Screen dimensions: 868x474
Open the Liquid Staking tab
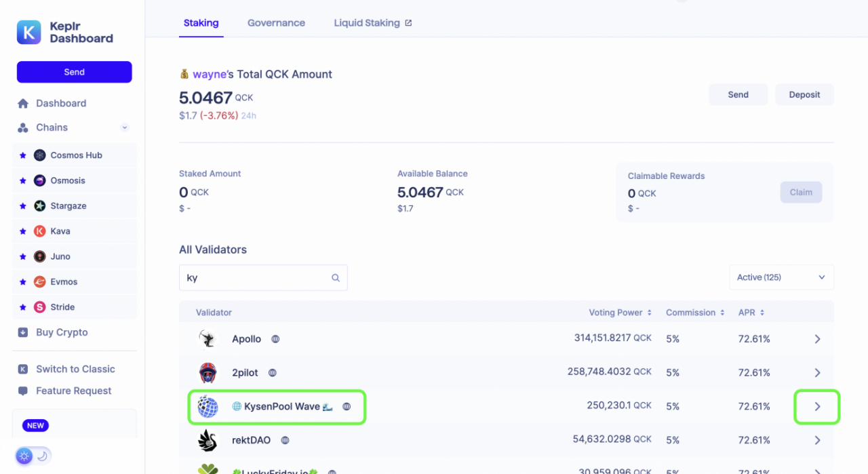(x=373, y=23)
